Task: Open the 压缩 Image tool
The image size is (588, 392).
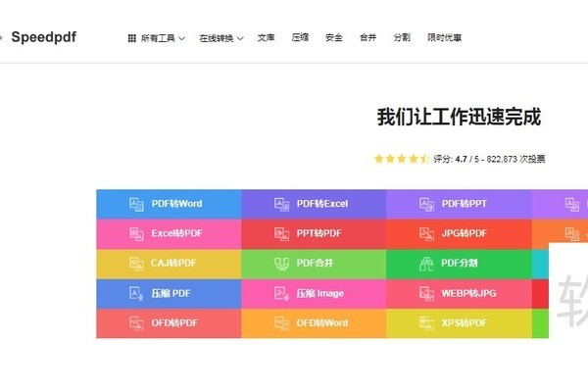Action: [x=314, y=294]
